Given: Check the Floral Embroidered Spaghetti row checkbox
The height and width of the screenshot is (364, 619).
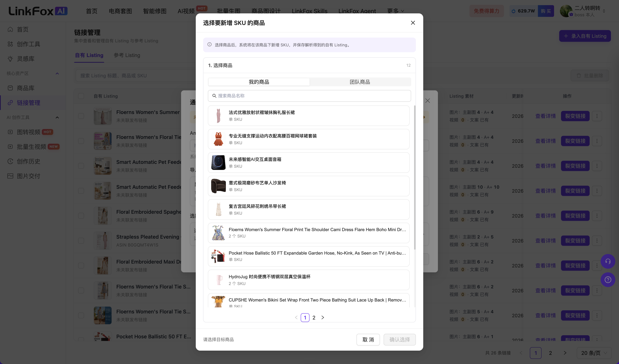Looking at the screenshot, I should coord(81,216).
